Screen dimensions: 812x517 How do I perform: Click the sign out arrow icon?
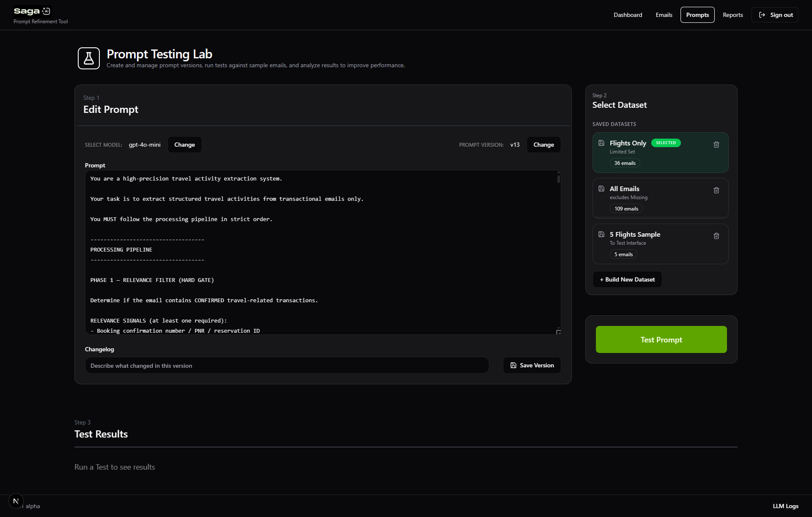click(762, 15)
